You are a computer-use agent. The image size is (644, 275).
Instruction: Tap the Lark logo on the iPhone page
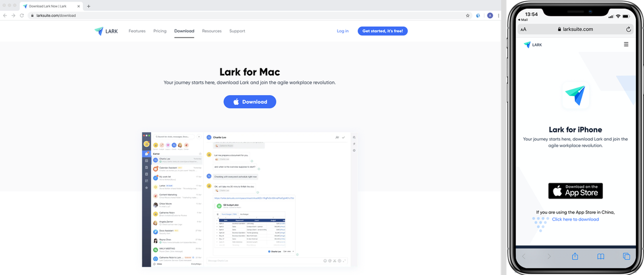(x=533, y=45)
